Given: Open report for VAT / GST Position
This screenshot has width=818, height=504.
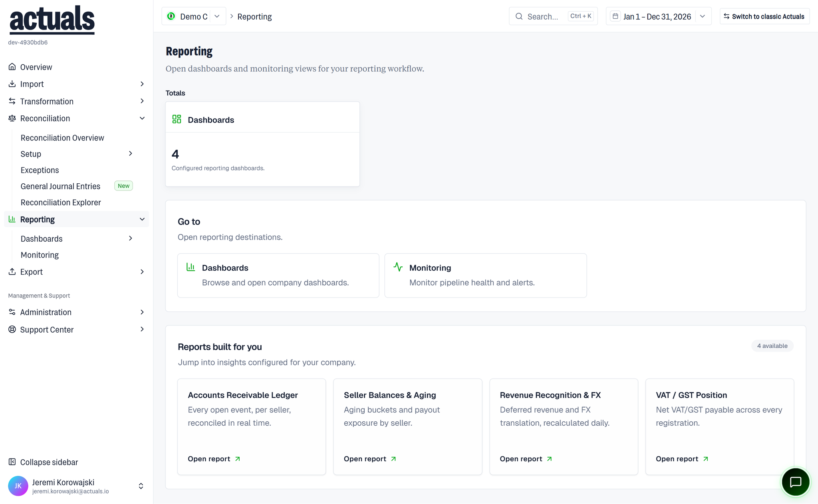Looking at the screenshot, I should coord(682,459).
